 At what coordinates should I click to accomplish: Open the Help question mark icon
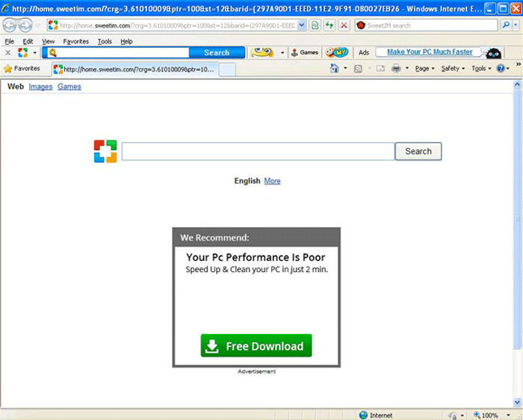(x=501, y=69)
